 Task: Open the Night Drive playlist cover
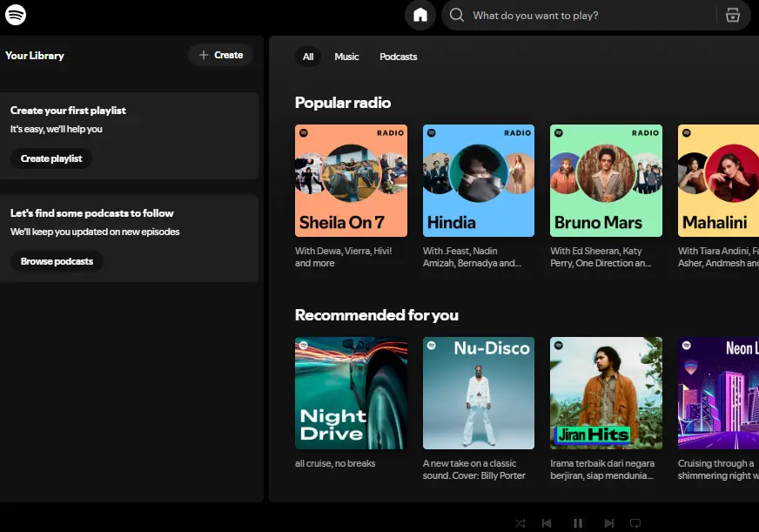tap(351, 393)
